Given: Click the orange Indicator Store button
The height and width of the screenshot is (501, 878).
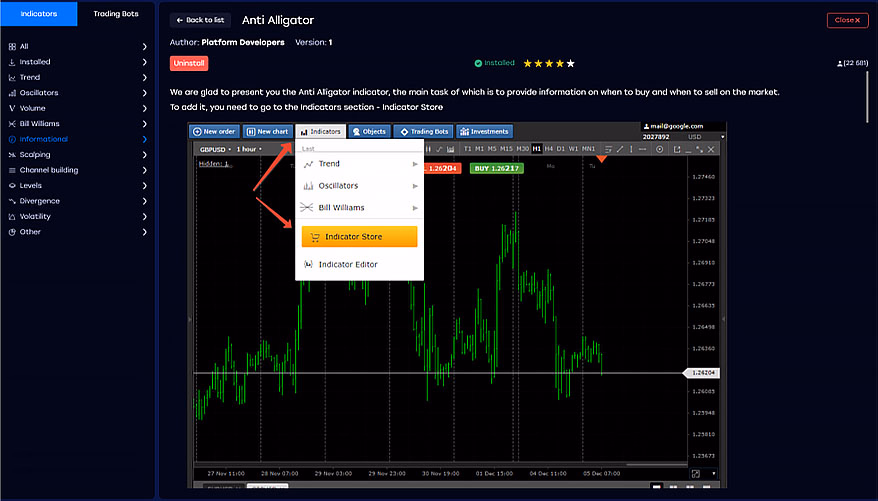Looking at the screenshot, I should [359, 237].
